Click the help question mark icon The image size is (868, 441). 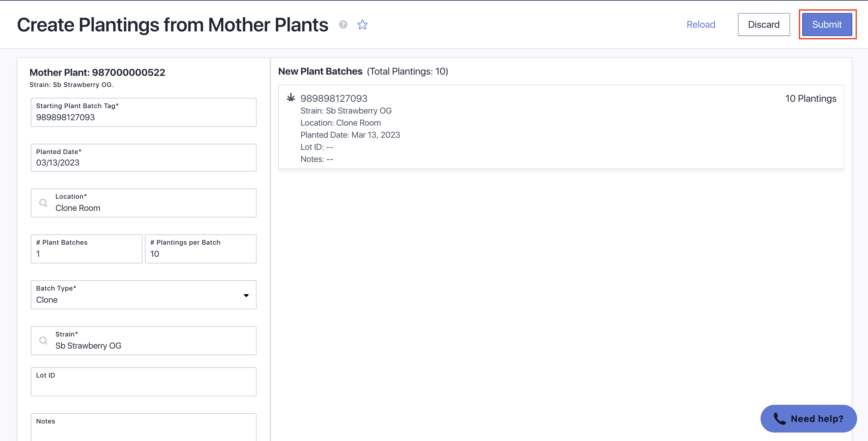point(343,24)
